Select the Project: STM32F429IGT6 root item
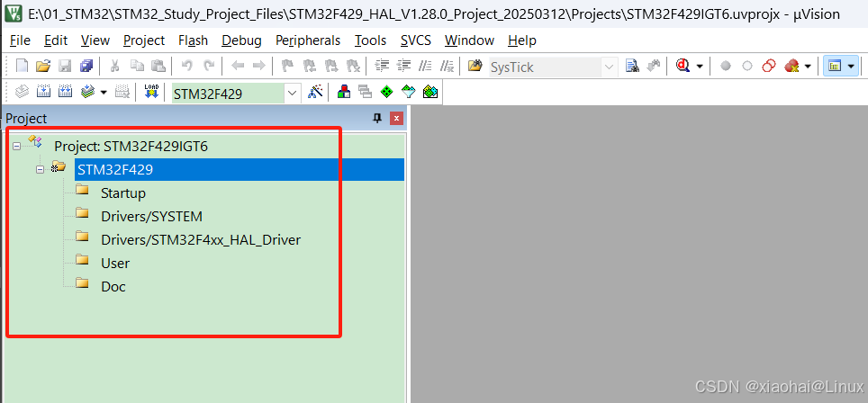 coord(131,147)
